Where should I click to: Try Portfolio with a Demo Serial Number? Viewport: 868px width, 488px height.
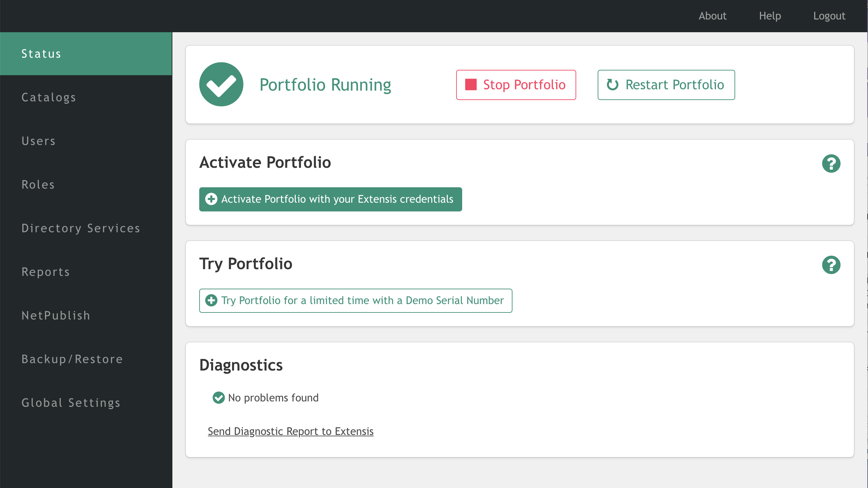(x=356, y=300)
